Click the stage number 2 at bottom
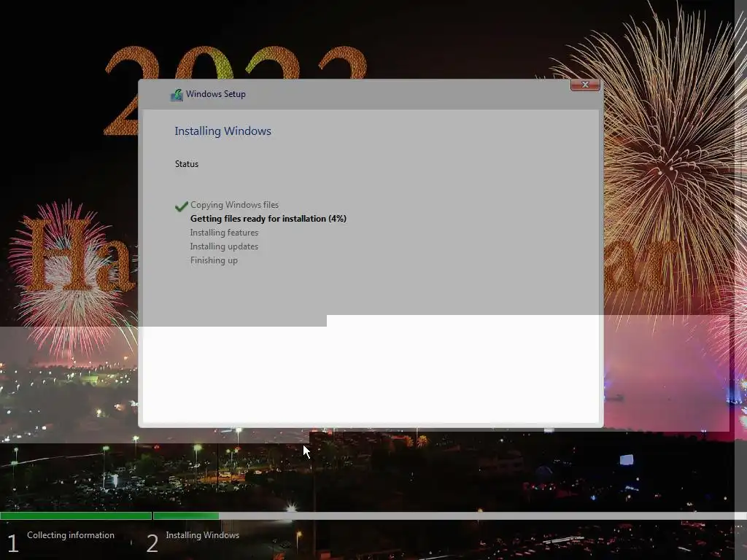The image size is (747, 560). coord(152,543)
